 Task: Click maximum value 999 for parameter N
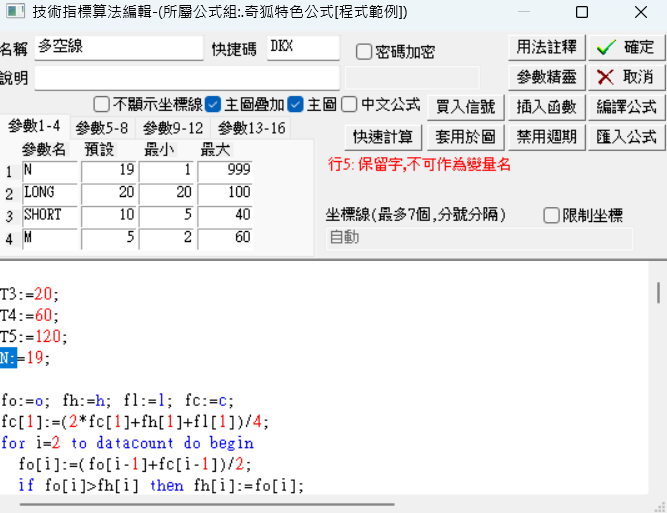pos(225,170)
